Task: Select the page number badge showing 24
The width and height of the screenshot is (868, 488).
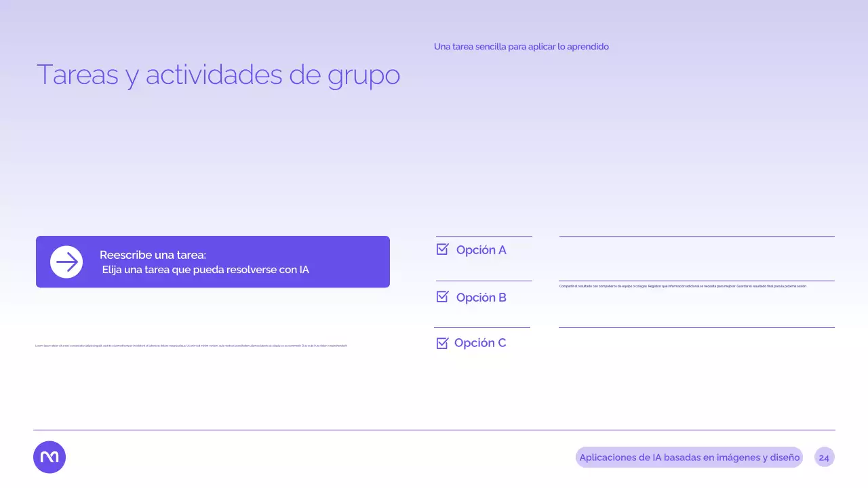Action: pos(824,457)
